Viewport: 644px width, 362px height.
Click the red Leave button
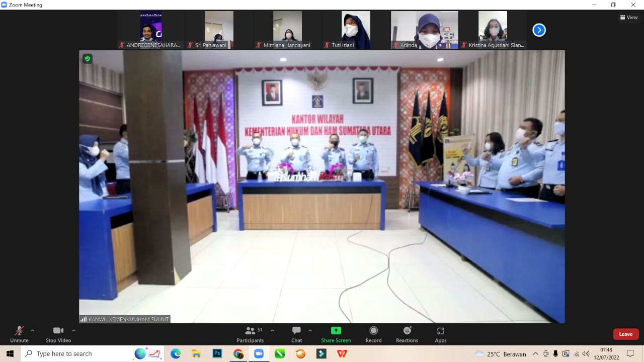[625, 334]
